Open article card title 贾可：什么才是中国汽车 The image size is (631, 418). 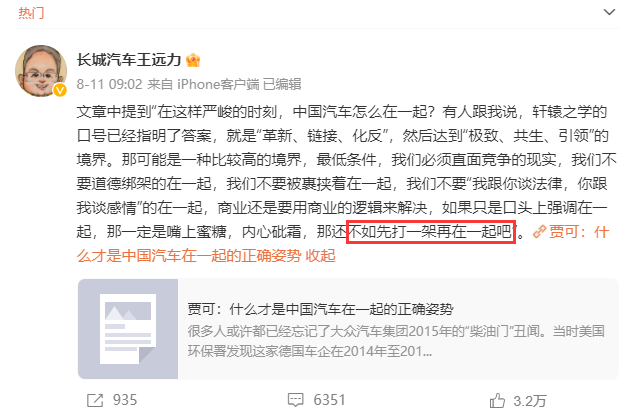[x=320, y=309]
